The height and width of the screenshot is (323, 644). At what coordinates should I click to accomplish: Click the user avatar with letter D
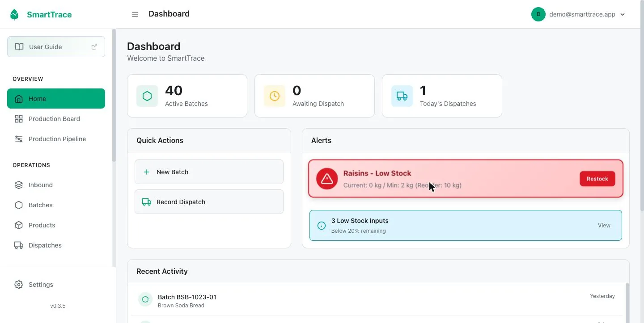pyautogui.click(x=538, y=14)
